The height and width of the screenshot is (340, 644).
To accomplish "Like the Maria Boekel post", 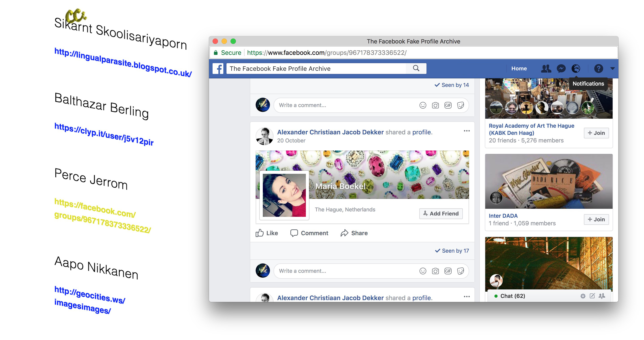I will pos(266,233).
